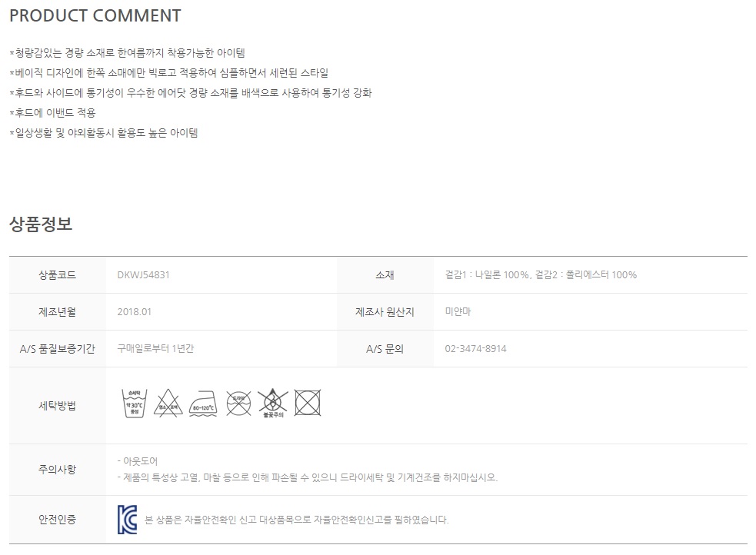Click the 주의사항 row label
Screen dimensions: 756x555
pyautogui.click(x=58, y=469)
